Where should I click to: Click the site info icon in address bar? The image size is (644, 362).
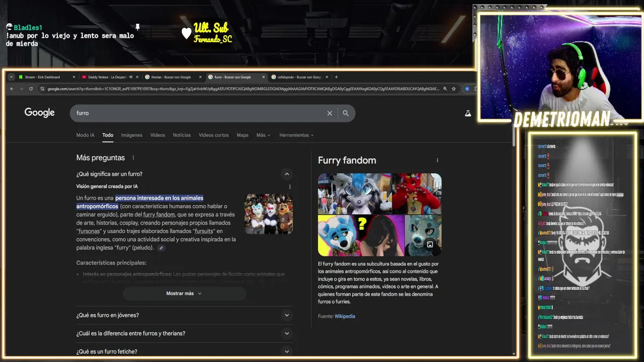click(42, 89)
